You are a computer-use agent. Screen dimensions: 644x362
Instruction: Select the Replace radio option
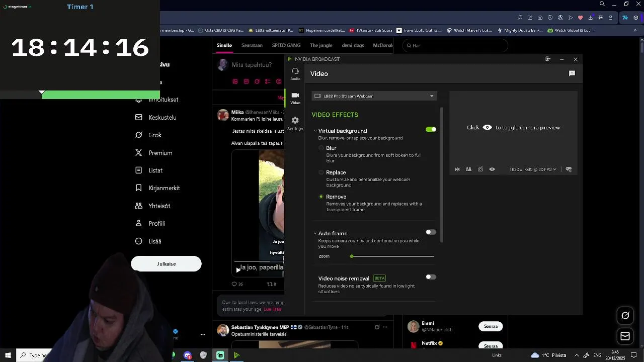[321, 172]
